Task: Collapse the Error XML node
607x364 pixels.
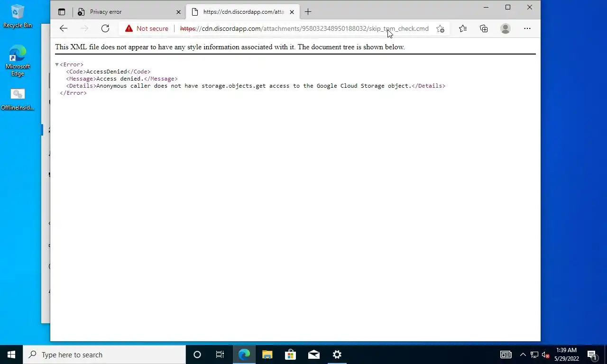Action: 57,64
